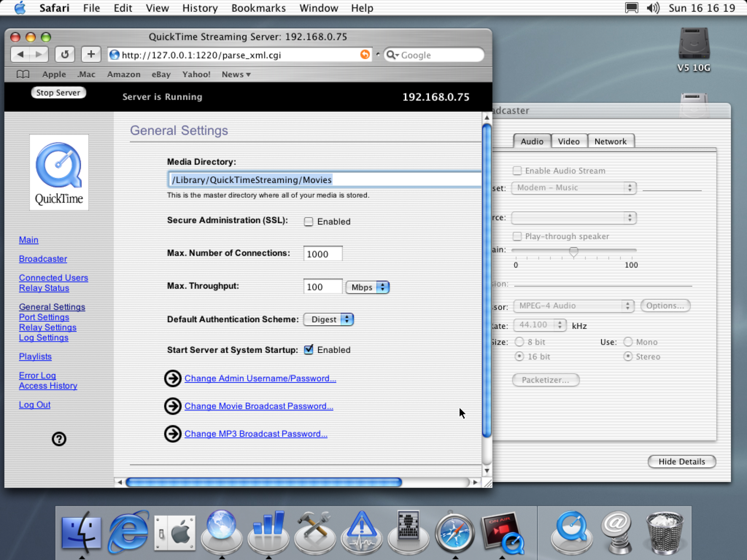Screen dimensions: 747x560
Task: Open the Playlists link
Action: click(x=35, y=357)
